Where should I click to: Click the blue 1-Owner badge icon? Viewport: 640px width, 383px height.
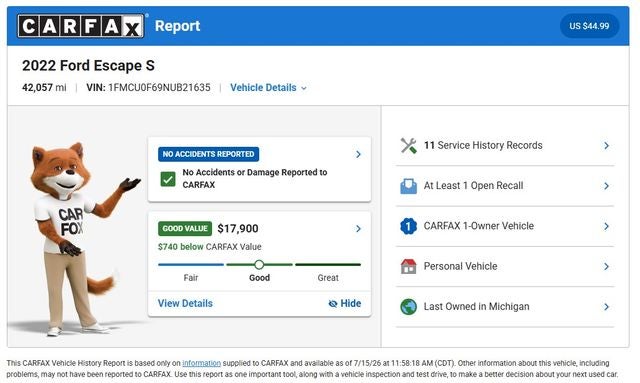pyautogui.click(x=408, y=226)
